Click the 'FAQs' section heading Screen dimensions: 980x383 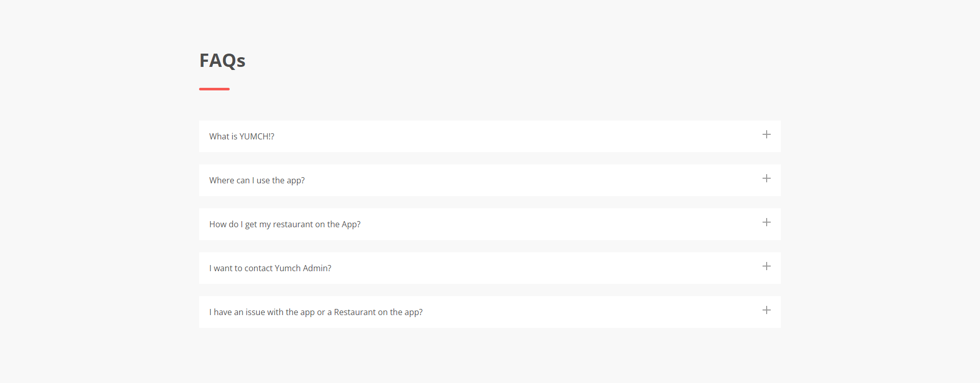(222, 60)
